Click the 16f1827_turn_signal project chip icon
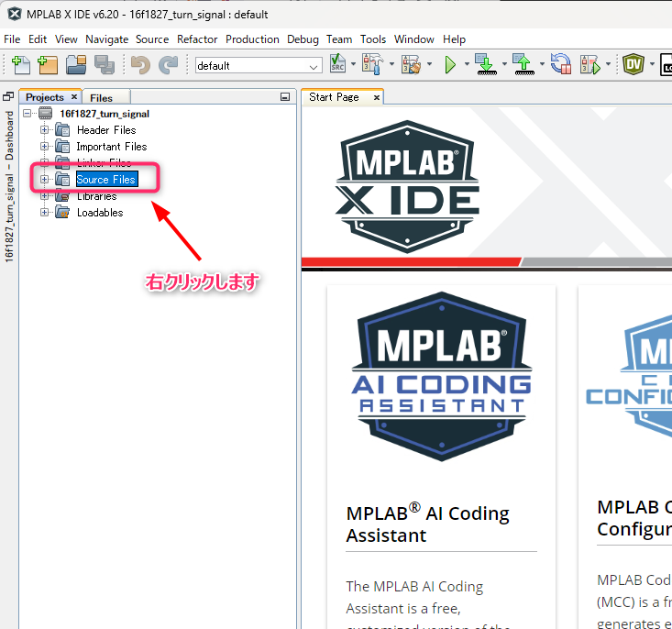Screen dimensions: 672x629 tap(46, 114)
